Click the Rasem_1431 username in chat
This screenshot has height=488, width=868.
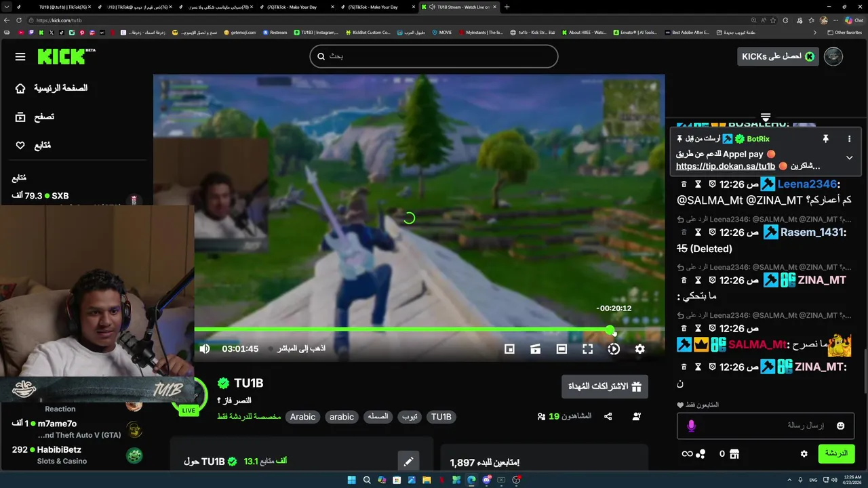click(812, 232)
